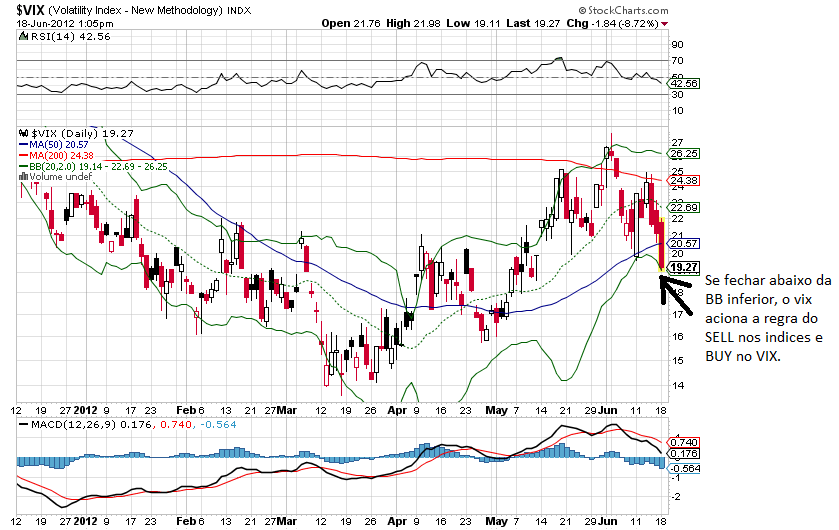Click the May label on the price panel date axis
Viewport: 839px width, 530px height.
pos(496,410)
